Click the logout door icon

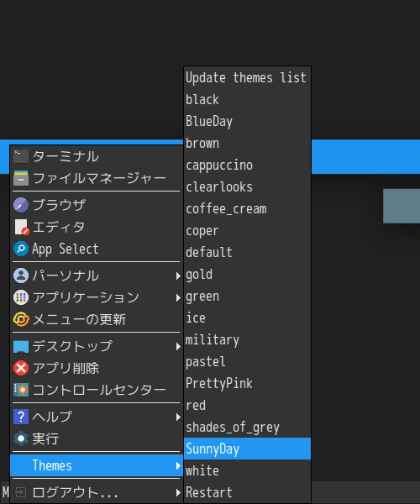(x=20, y=492)
